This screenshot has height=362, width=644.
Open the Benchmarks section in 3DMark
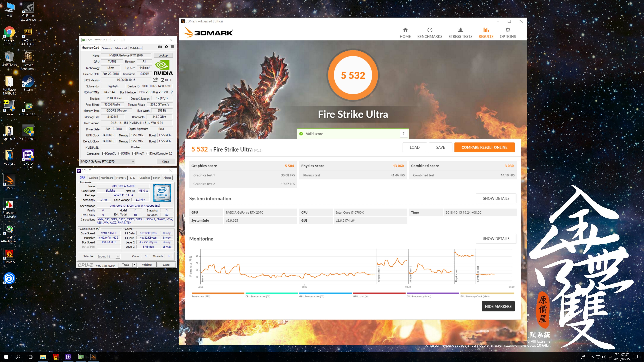[430, 33]
